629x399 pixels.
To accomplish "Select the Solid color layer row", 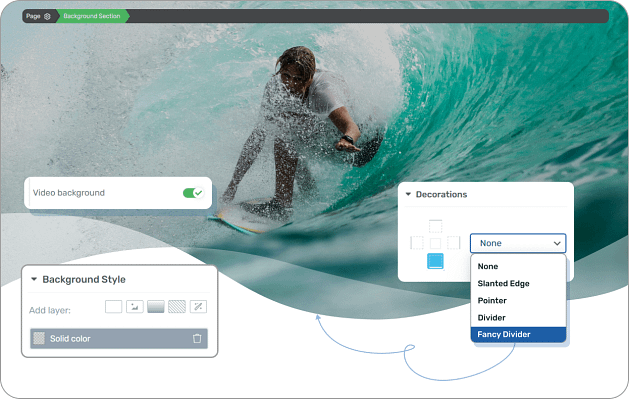I will click(119, 338).
